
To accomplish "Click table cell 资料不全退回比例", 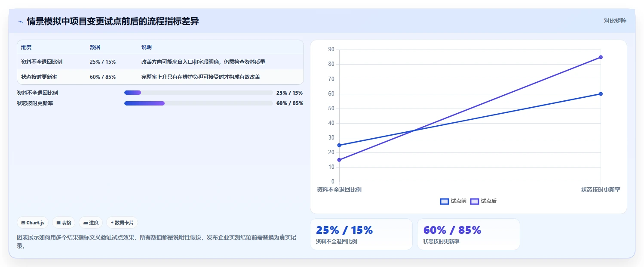I will click(x=42, y=62).
